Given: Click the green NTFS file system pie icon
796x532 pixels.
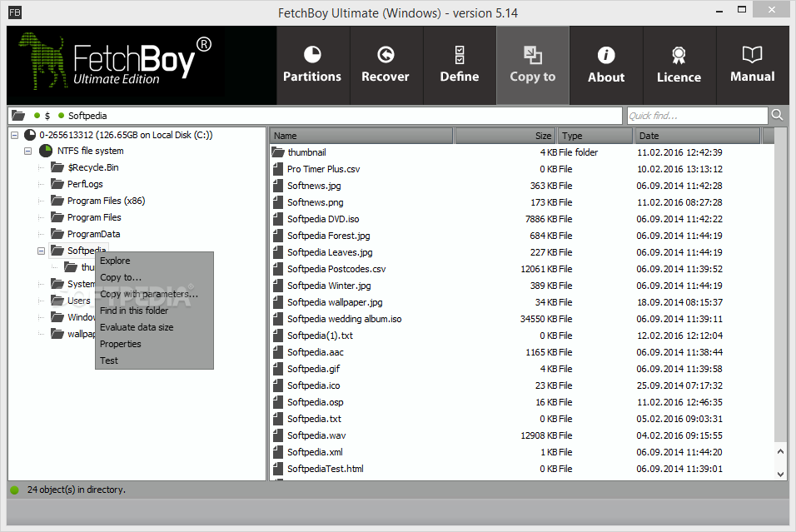Looking at the screenshot, I should click(46, 151).
